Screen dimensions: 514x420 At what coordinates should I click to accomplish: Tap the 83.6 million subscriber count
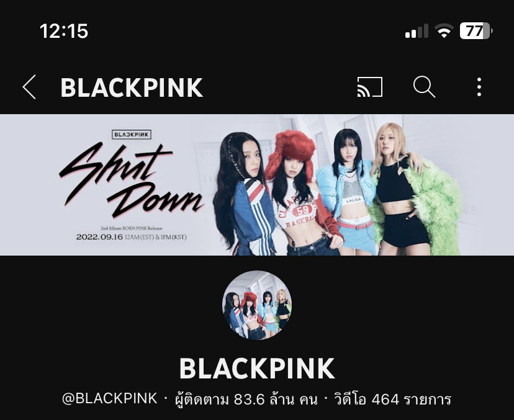pyautogui.click(x=246, y=400)
